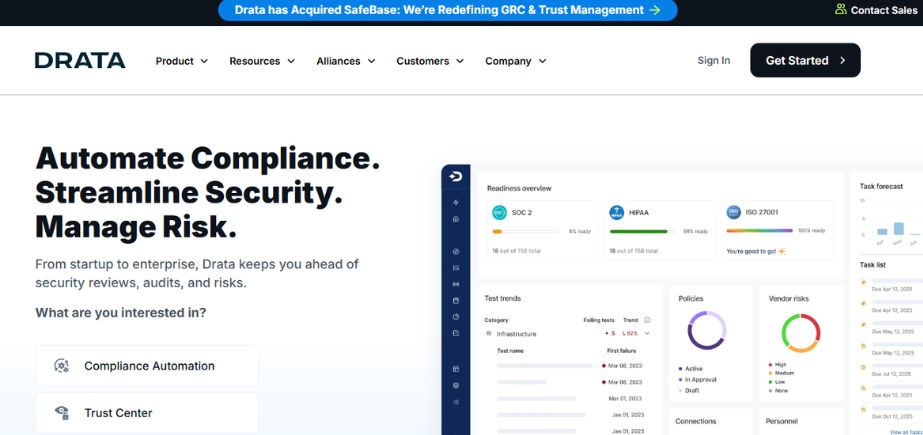Expand the Alliances menu chevron
The height and width of the screenshot is (435, 923).
click(x=371, y=61)
